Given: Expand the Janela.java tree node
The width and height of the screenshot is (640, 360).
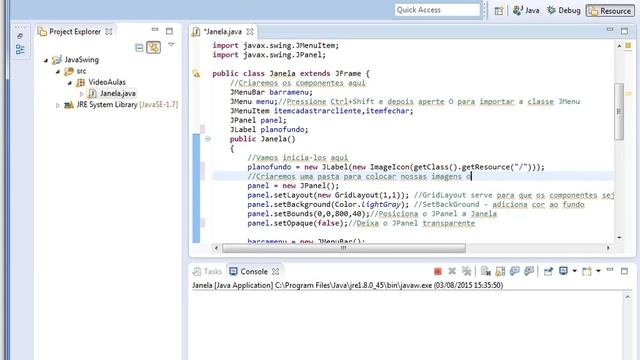Looking at the screenshot, I should point(81,94).
